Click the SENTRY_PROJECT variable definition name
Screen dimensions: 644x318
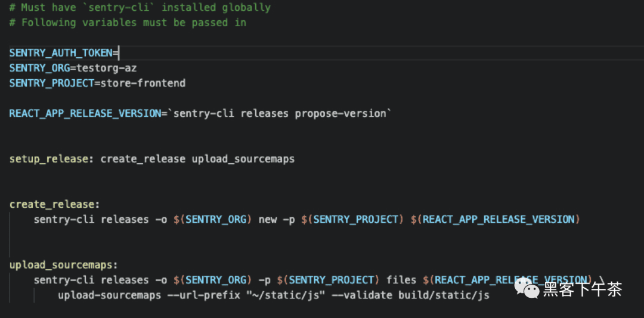pos(52,83)
